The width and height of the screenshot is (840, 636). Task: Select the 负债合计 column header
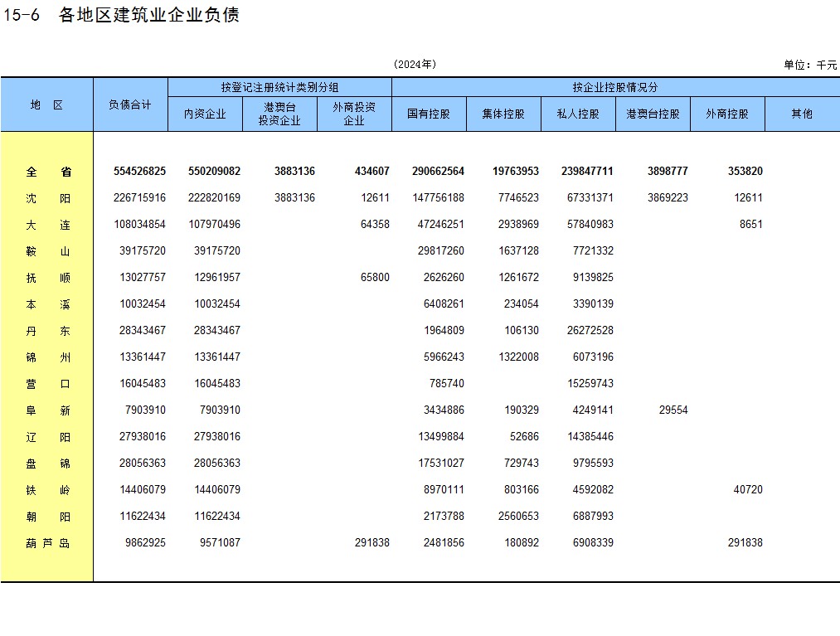click(x=130, y=104)
